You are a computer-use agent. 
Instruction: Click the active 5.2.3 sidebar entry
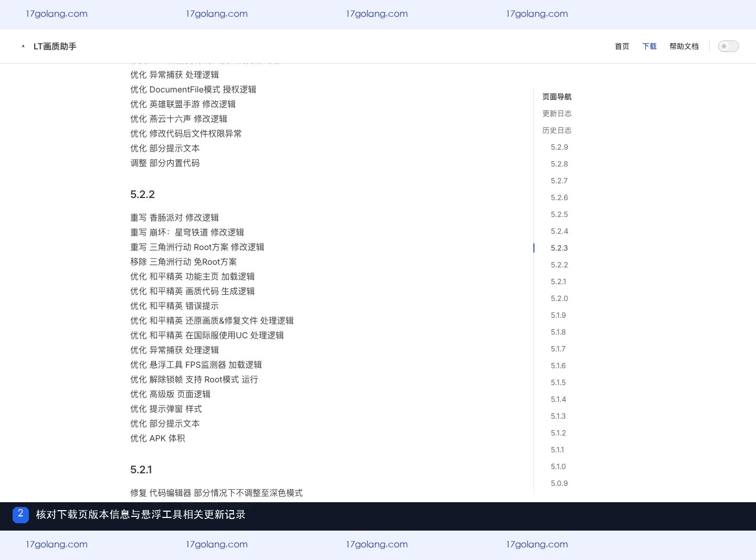(x=560, y=248)
